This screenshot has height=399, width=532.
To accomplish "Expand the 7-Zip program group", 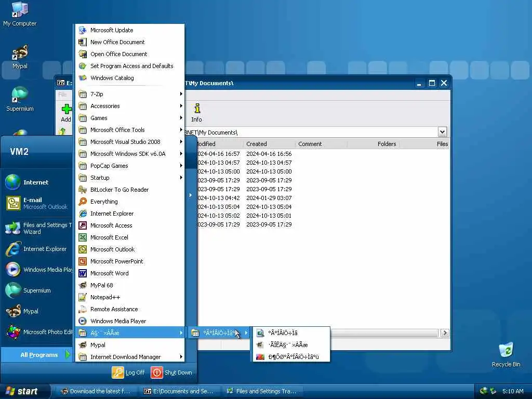I will [129, 94].
